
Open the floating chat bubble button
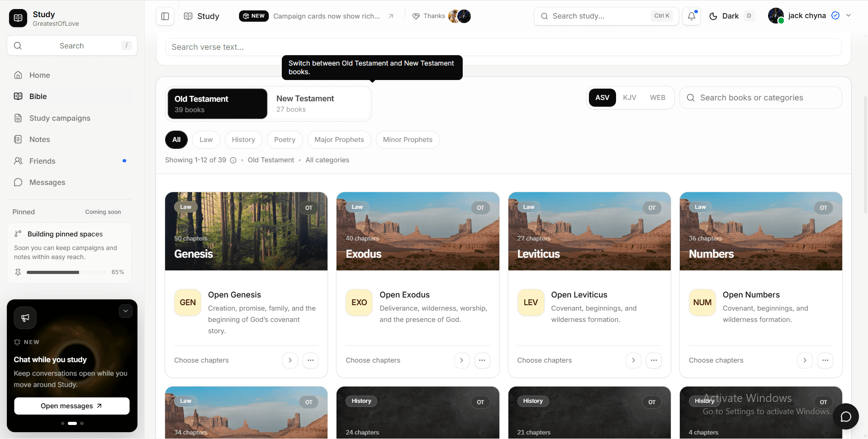point(846,416)
